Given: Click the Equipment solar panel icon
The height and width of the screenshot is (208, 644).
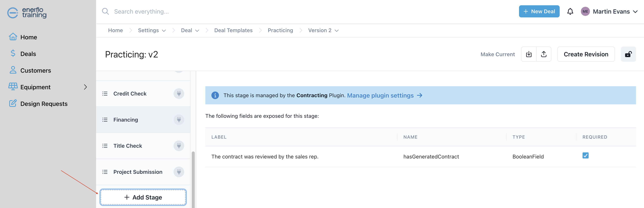Looking at the screenshot, I should [x=13, y=87].
